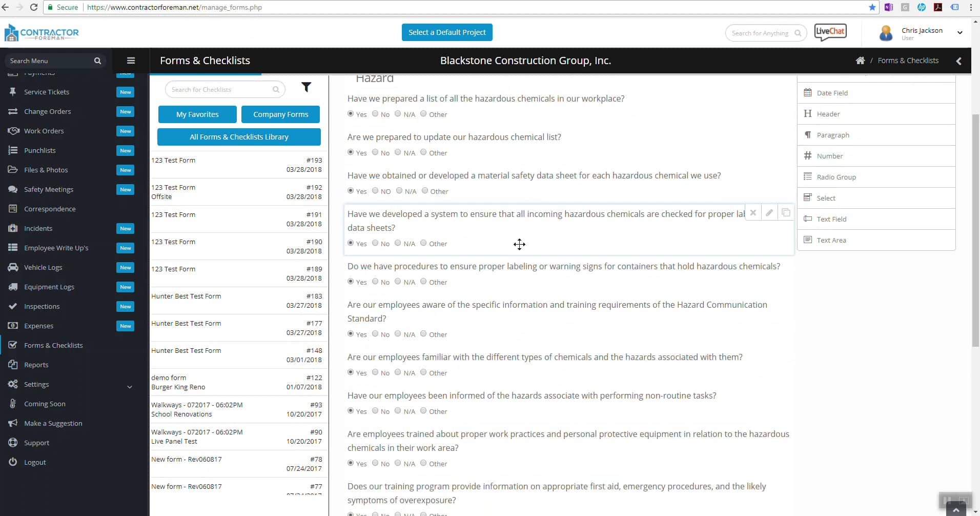Open the checklist filter icon
The image size is (980, 516).
click(x=306, y=87)
